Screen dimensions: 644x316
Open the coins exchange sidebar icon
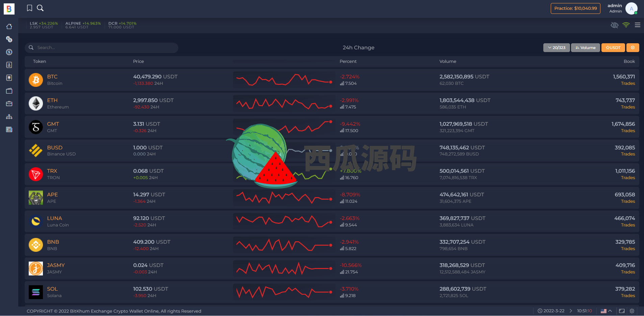9,39
